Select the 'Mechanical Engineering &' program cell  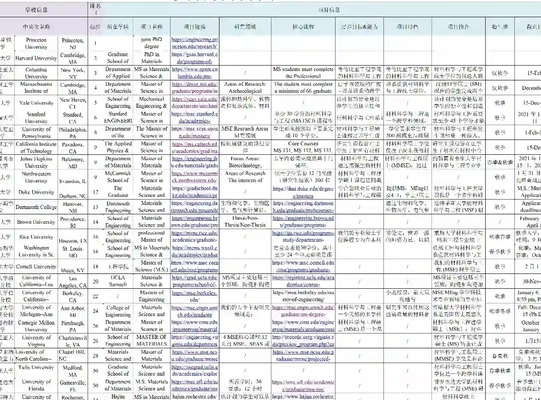point(151,103)
